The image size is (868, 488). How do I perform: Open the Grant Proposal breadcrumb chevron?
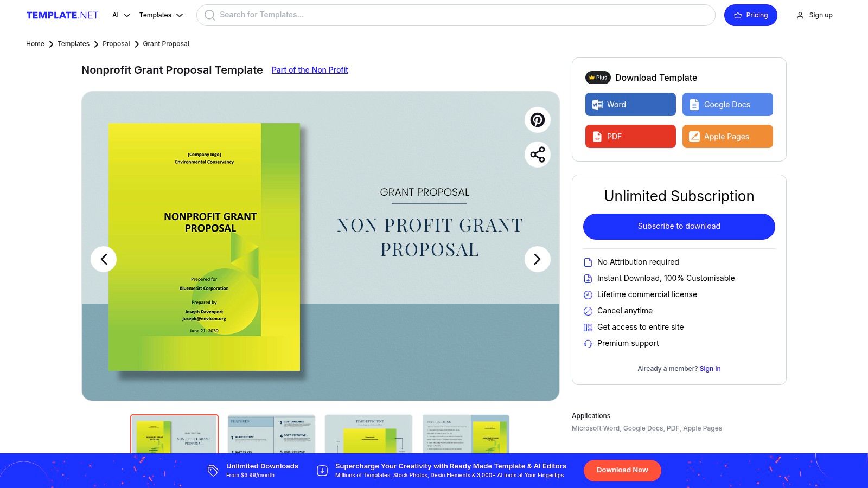point(136,44)
